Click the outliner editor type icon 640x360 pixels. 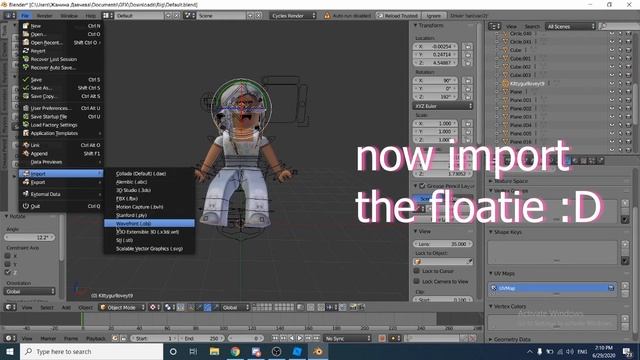click(x=494, y=27)
